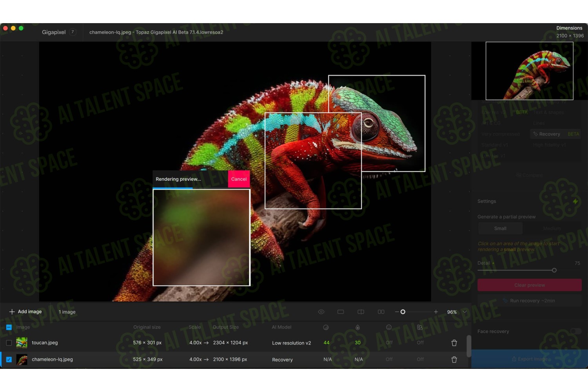The image size is (588, 392).
Task: Select the Medium partial preview size
Action: 552,229
